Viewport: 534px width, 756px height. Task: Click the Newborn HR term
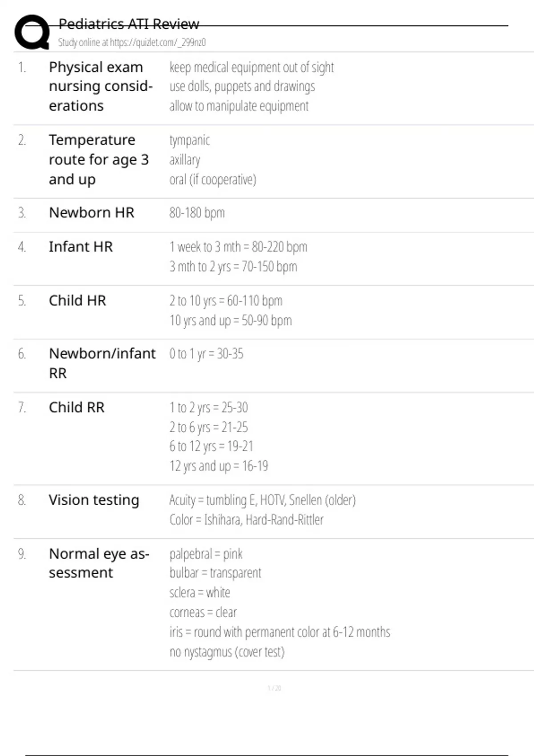coord(91,213)
